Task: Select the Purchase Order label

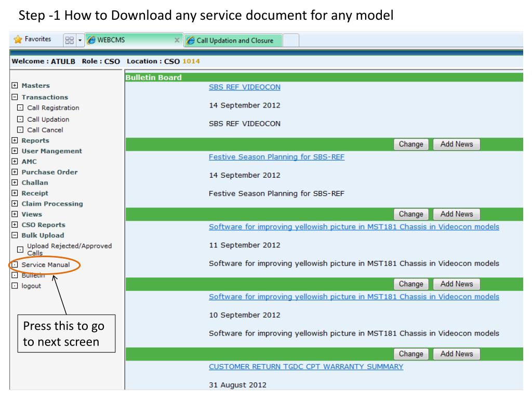Action: (x=49, y=172)
